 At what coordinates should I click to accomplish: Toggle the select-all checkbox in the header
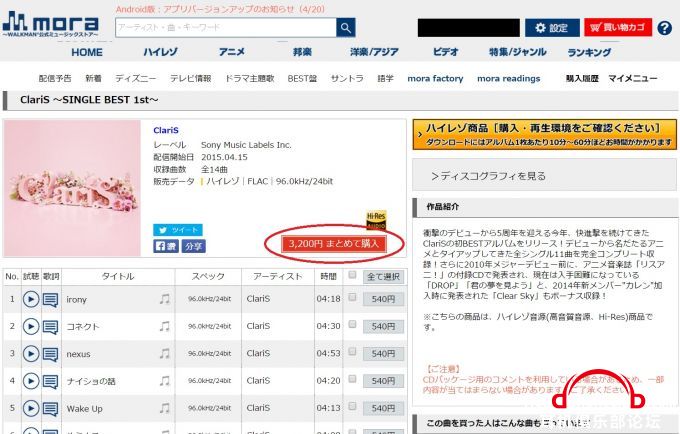pyautogui.click(x=352, y=274)
